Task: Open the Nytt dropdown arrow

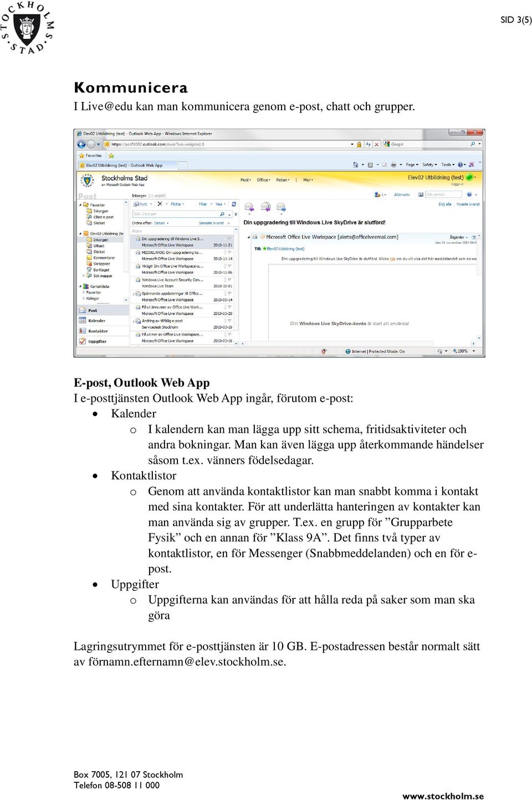Action: pyautogui.click(x=151, y=204)
